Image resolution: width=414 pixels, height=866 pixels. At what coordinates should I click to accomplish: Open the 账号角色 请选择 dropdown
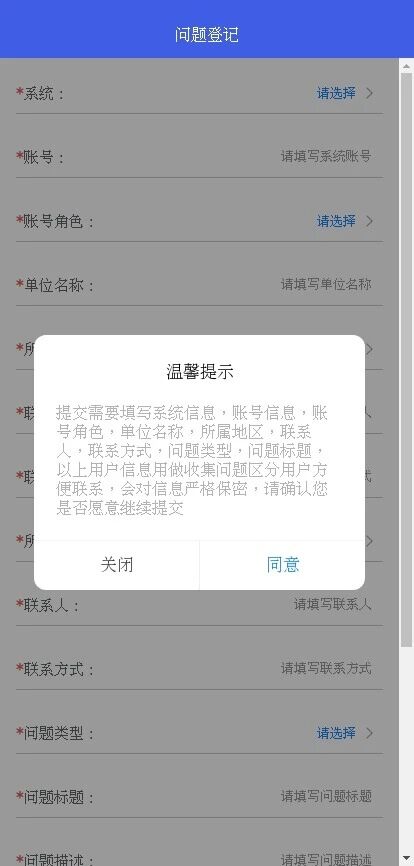[x=336, y=221]
